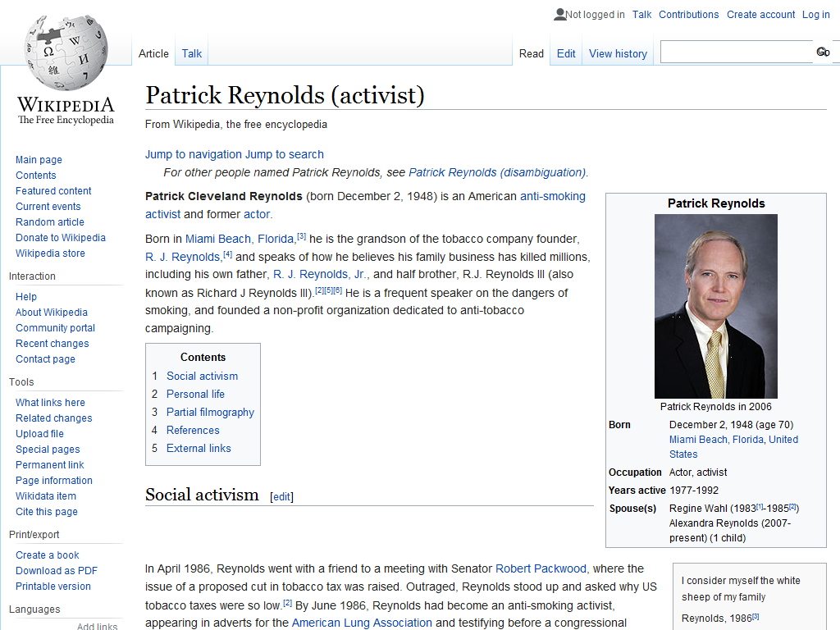This screenshot has height=630, width=840.
Task: Open the Robert Packwood link
Action: (541, 568)
